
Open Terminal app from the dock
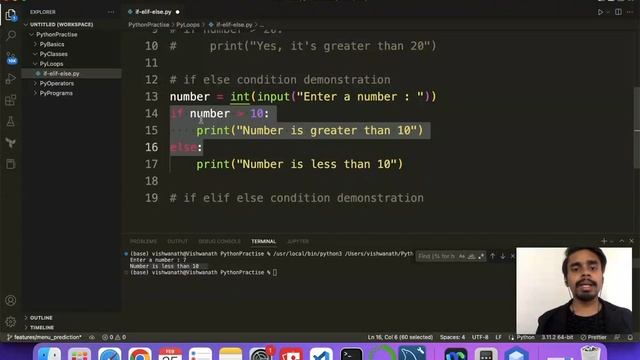351,354
